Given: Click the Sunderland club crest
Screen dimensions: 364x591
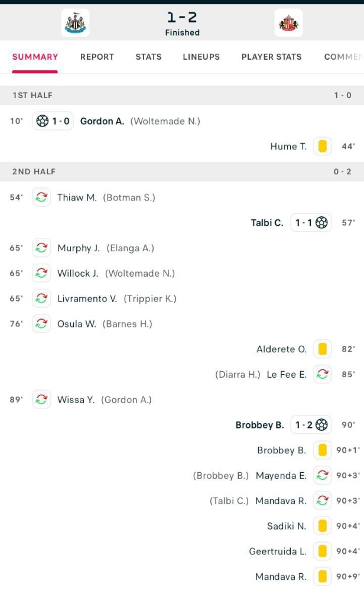Looking at the screenshot, I should coord(288,23).
